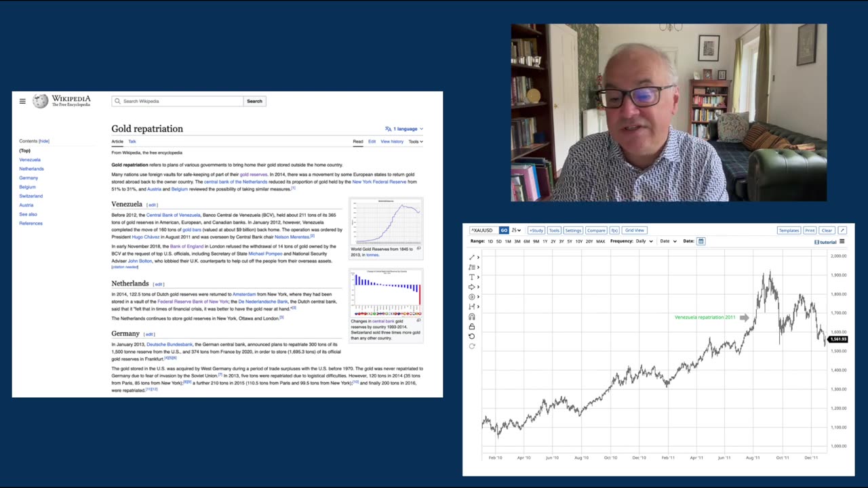Click undo icon in chart sidebar
Image resolution: width=868 pixels, height=488 pixels.
pos(472,336)
